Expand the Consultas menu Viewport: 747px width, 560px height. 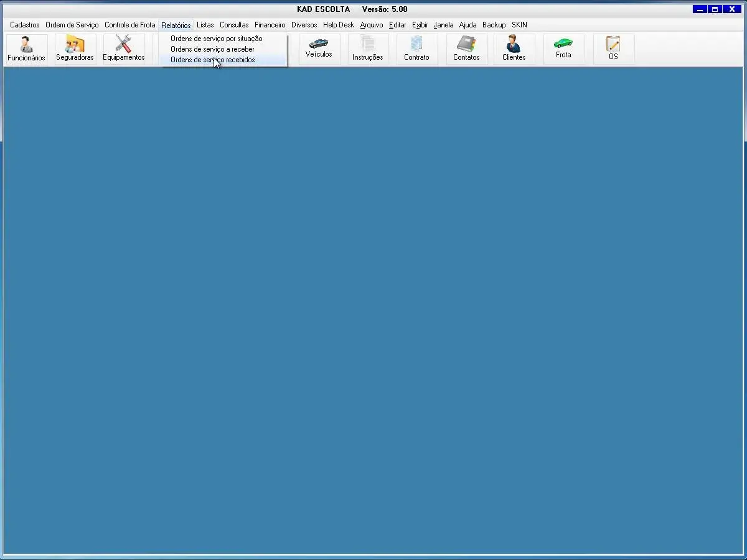[x=233, y=25]
